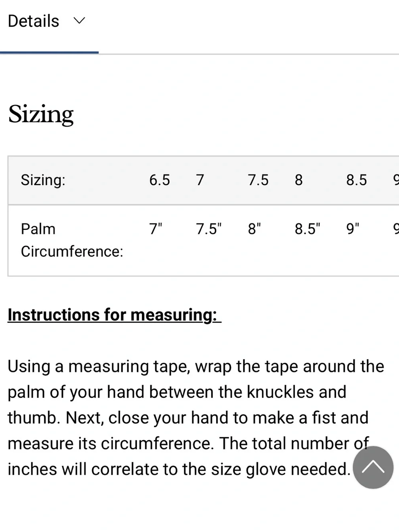
Task: Select the 8.5 size cell
Action: coord(356,180)
